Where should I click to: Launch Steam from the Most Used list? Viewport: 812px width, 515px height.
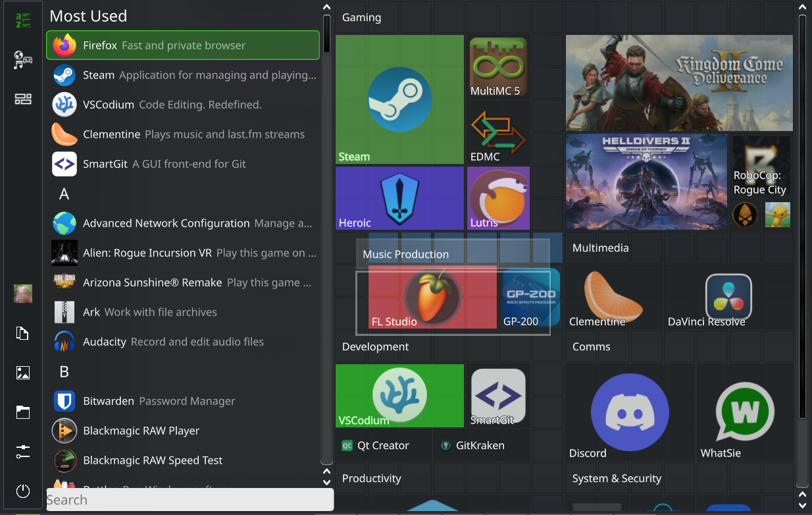[183, 75]
